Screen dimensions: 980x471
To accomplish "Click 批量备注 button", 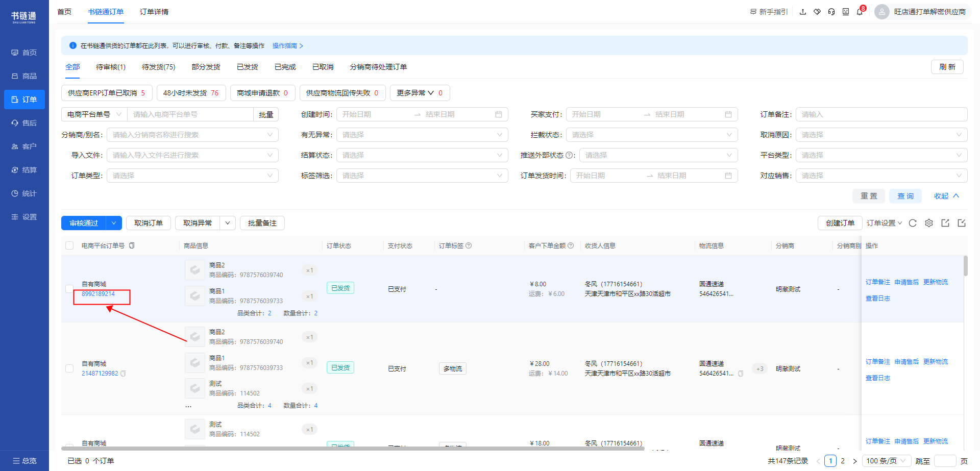I will click(x=262, y=223).
